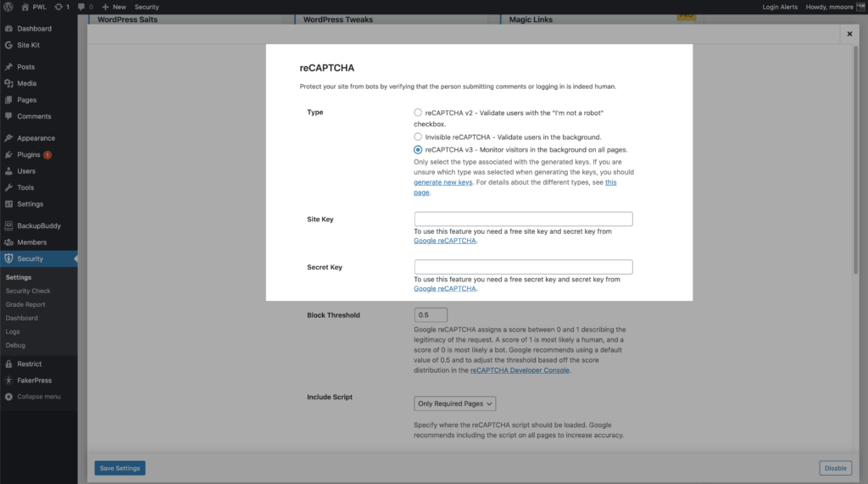Screen dimensions: 868x484
Task: Select reCAPTCHA v2 radio option
Action: [x=418, y=113]
